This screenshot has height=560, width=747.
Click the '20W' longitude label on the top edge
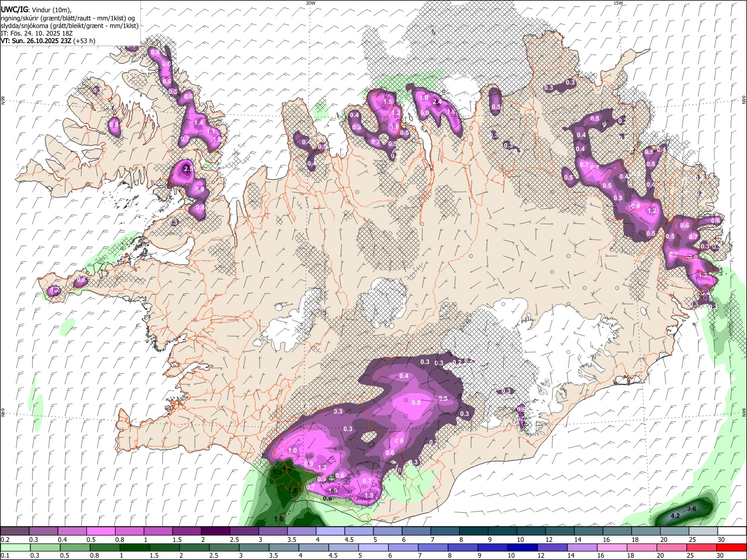click(x=310, y=3)
